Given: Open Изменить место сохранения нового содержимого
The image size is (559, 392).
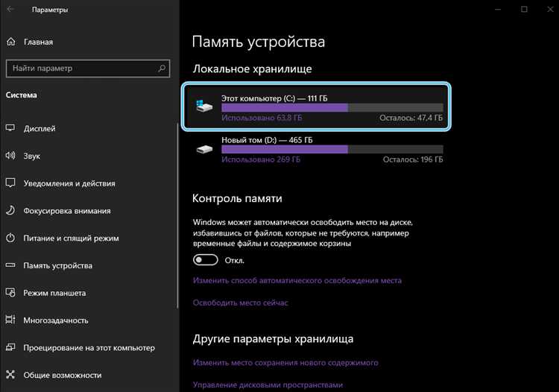Looking at the screenshot, I should pos(285,362).
